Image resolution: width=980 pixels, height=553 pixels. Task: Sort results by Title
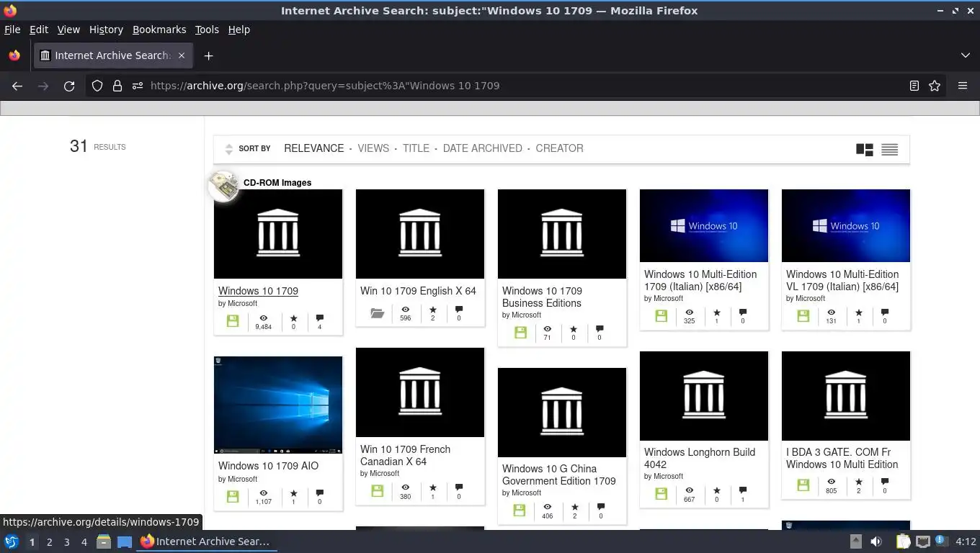click(416, 148)
